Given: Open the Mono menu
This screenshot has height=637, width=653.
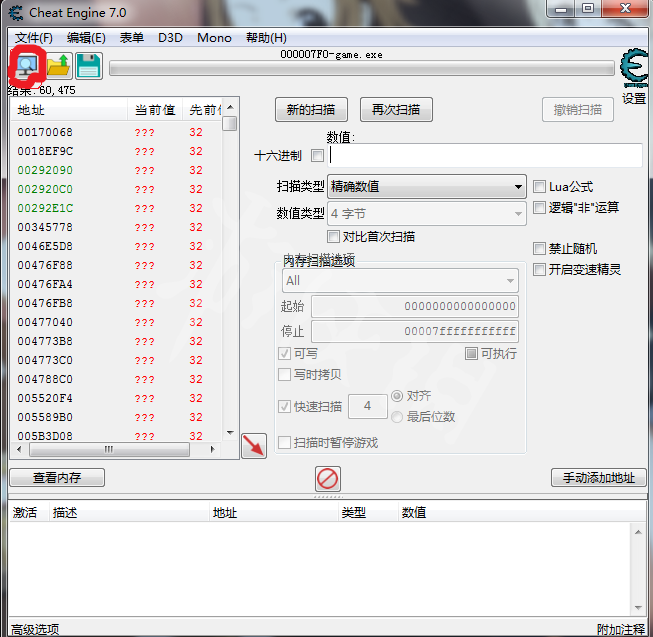Looking at the screenshot, I should point(214,37).
